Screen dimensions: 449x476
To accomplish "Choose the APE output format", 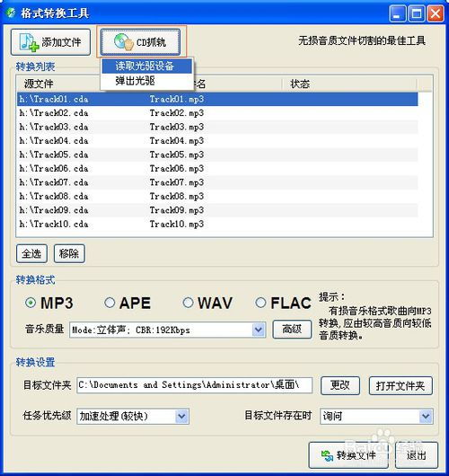I will click(x=110, y=303).
